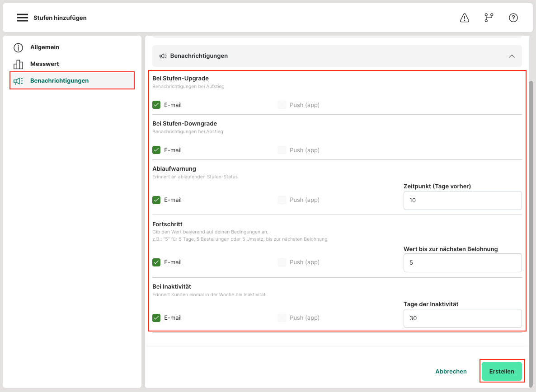Select the Allgemein sidebar item

(x=45, y=47)
